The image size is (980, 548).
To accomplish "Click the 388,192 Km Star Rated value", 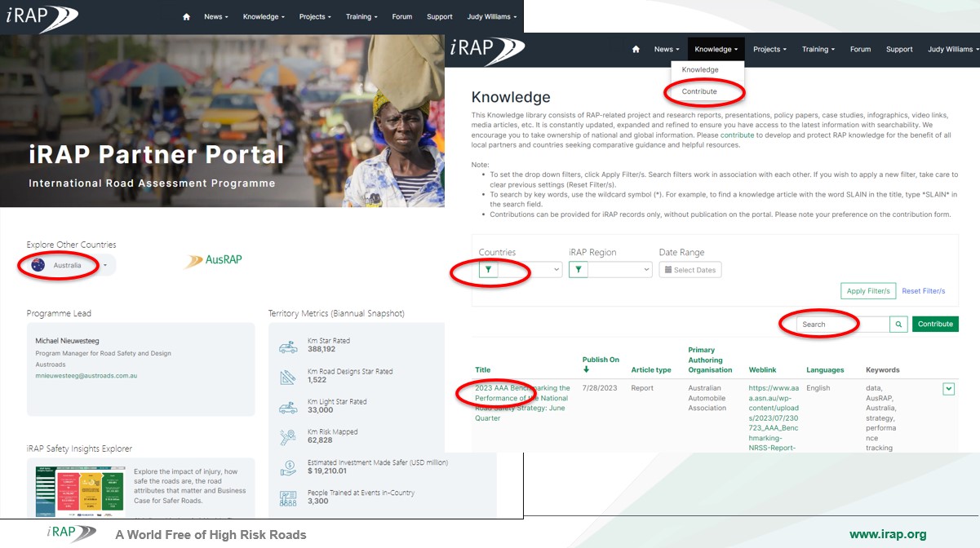I will 321,349.
